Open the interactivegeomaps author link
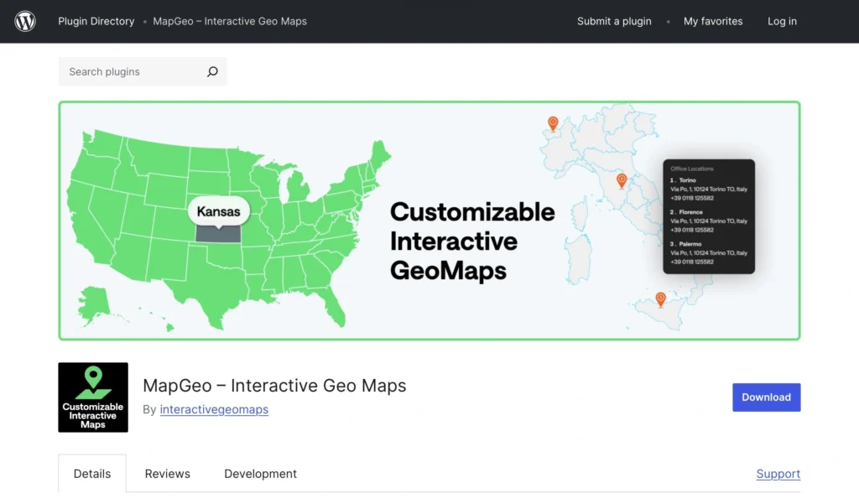This screenshot has width=859, height=504. pos(214,409)
